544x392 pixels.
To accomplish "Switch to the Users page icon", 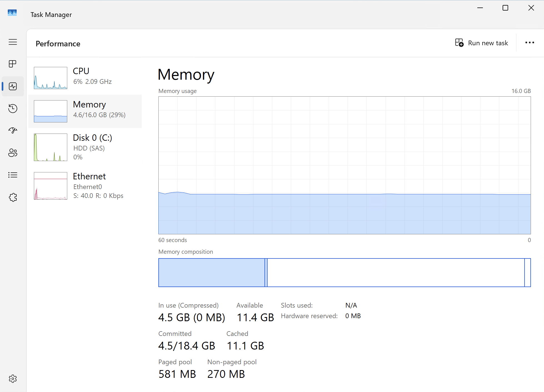I will coord(13,153).
